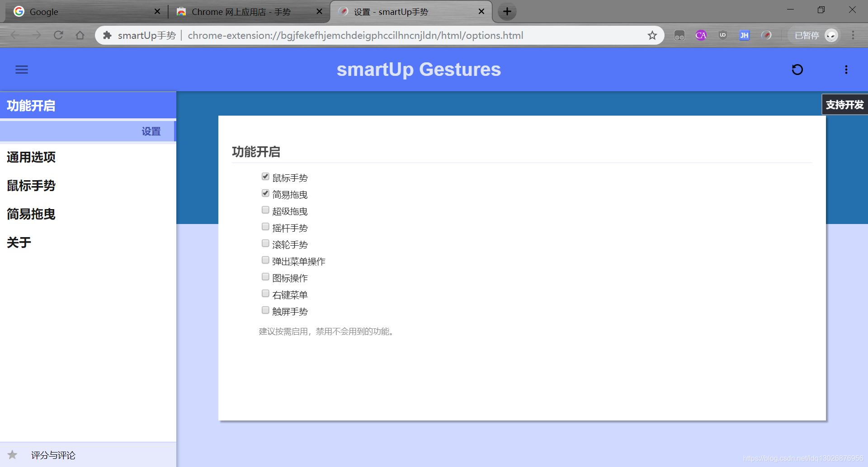Enable the 滚轮手势 option
Screen dimensions: 868x467
[265, 243]
